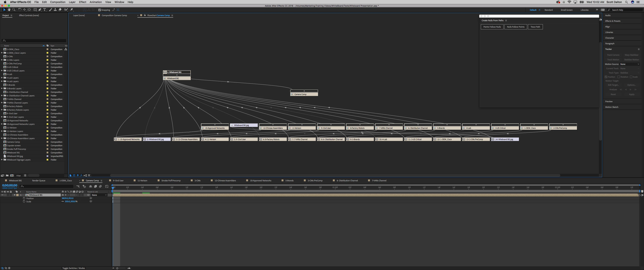Activate the Eraser tool
The height and width of the screenshot is (270, 644).
coord(60,10)
